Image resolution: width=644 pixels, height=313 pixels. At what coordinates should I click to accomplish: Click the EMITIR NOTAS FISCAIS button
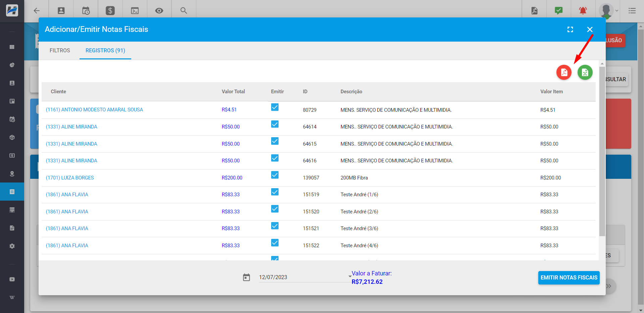pos(569,278)
